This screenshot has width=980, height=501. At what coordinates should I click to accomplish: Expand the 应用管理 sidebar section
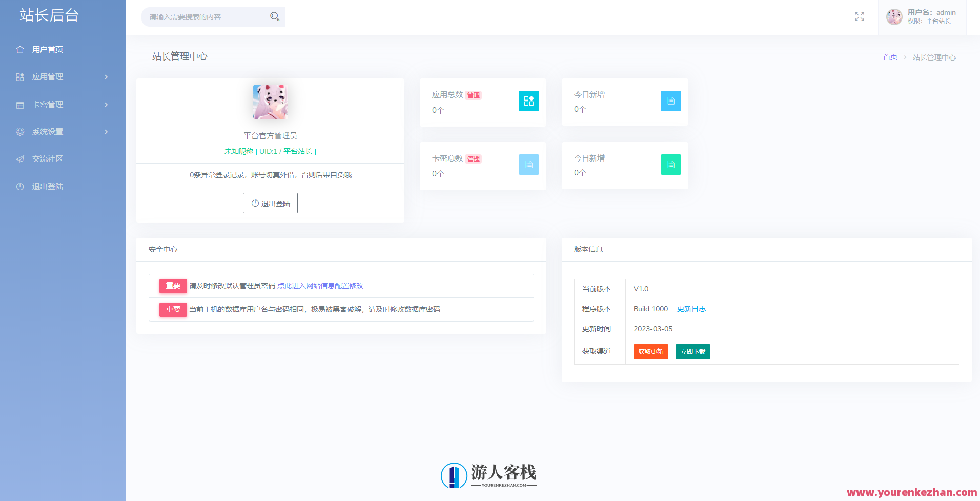pyautogui.click(x=63, y=76)
